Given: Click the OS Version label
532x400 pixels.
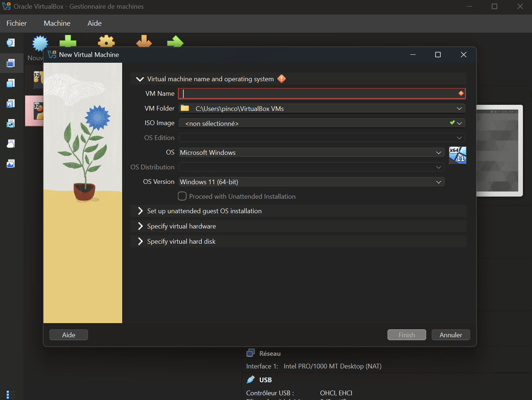Looking at the screenshot, I should 159,182.
